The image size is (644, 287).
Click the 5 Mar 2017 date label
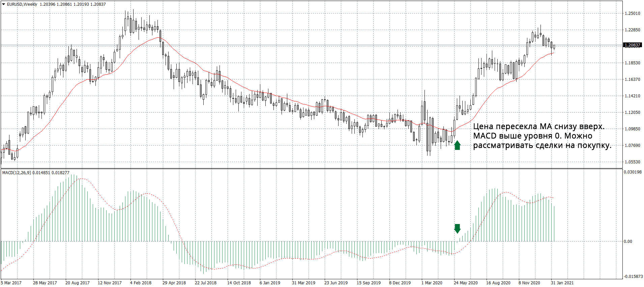[x=11, y=283]
